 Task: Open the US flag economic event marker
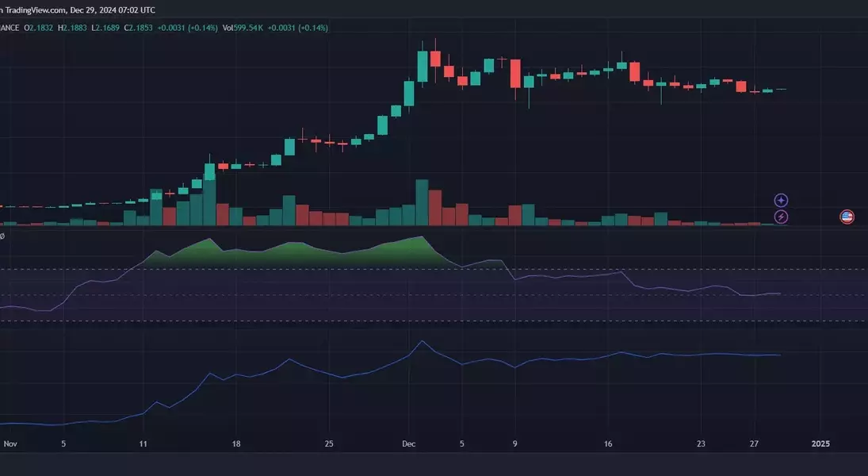pos(847,217)
